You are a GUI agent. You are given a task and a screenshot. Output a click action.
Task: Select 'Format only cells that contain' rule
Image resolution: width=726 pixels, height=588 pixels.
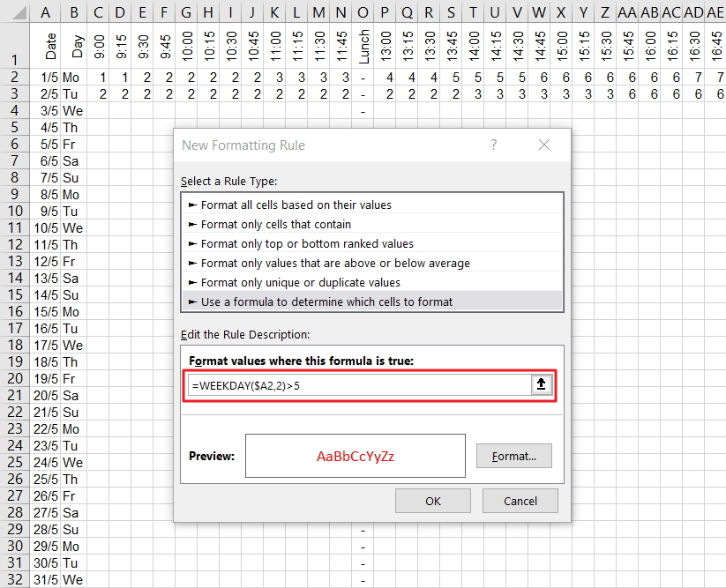point(371,224)
